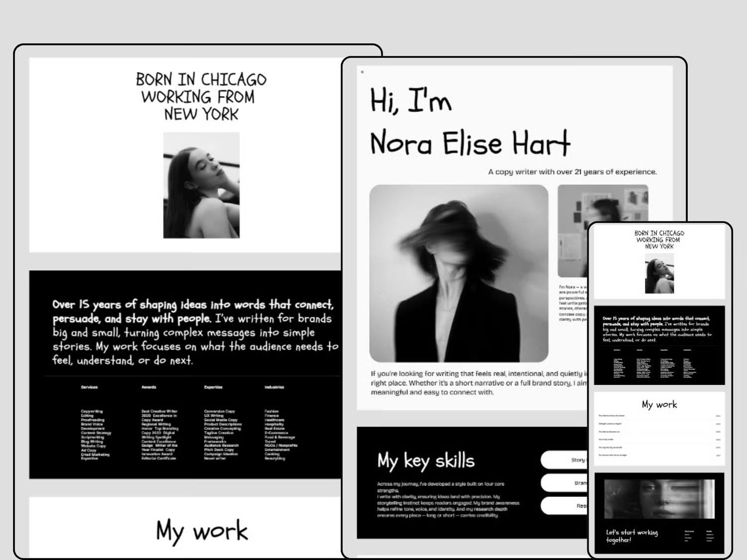Click the "Services" column heading in left window
747x560 pixels.
[x=89, y=387]
